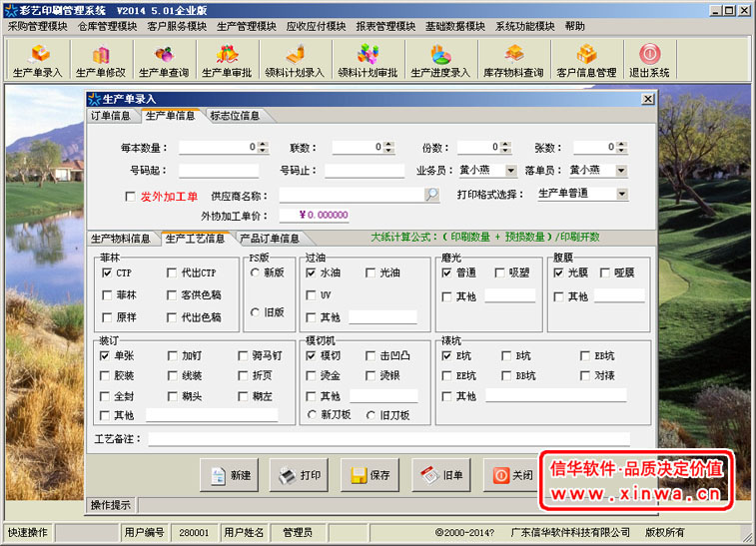Click the 工艺备注 text field
The height and width of the screenshot is (546, 756).
tap(387, 439)
